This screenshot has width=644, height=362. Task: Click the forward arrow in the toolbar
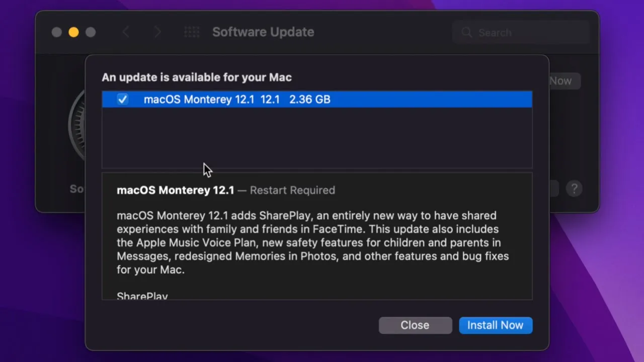click(157, 32)
